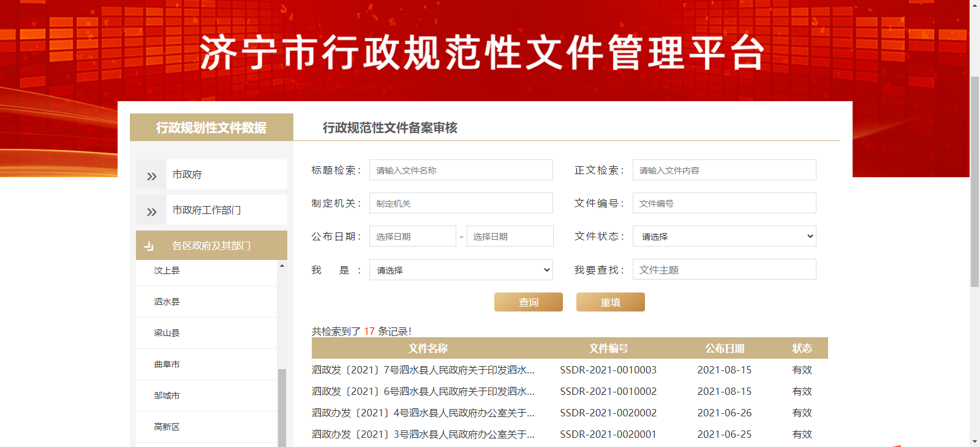Viewport: 980px width, 447px height.
Task: Open document 泗政发〔2021〕7号 link
Action: click(423, 370)
